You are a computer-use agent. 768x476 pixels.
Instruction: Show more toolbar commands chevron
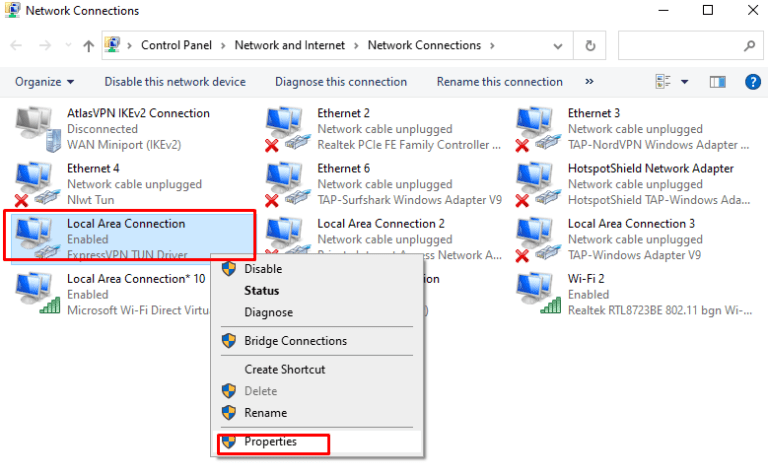589,82
